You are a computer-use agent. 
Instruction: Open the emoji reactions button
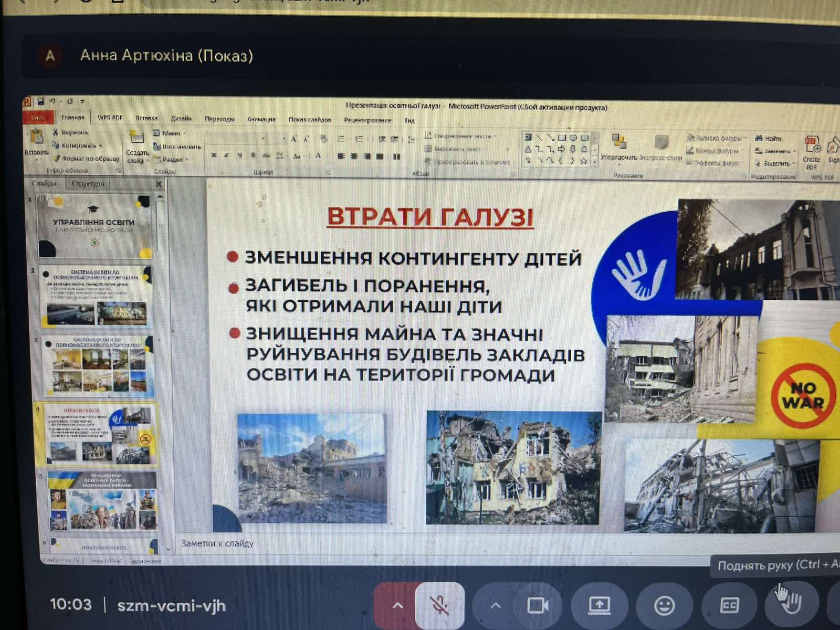[x=664, y=605]
